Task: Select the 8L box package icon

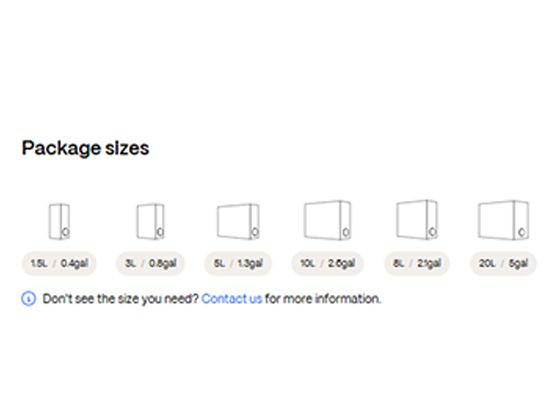Action: pyautogui.click(x=417, y=220)
